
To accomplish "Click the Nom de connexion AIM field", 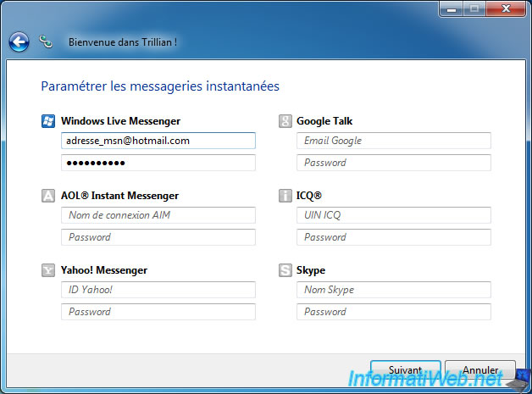I will [x=158, y=215].
